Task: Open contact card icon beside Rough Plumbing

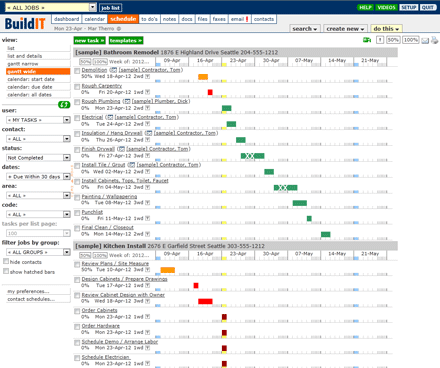Action: click(127, 101)
